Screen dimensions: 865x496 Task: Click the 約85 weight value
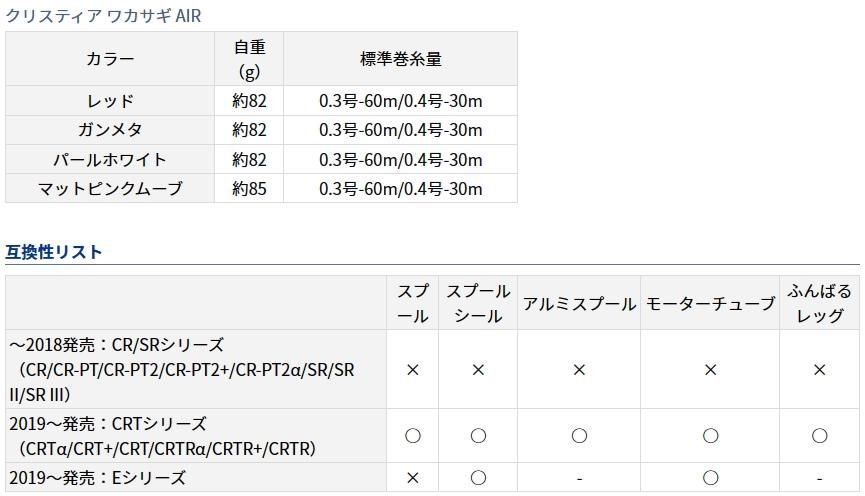249,188
